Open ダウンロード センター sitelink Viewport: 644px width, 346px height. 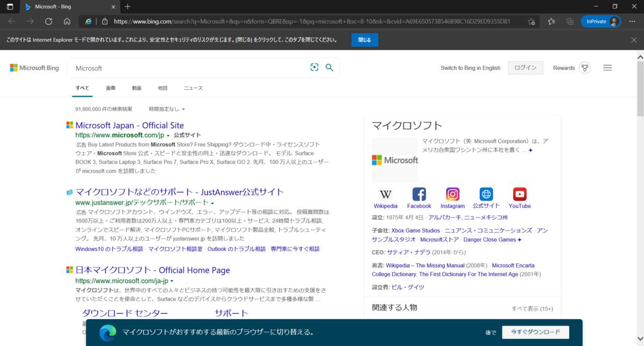(x=125, y=313)
